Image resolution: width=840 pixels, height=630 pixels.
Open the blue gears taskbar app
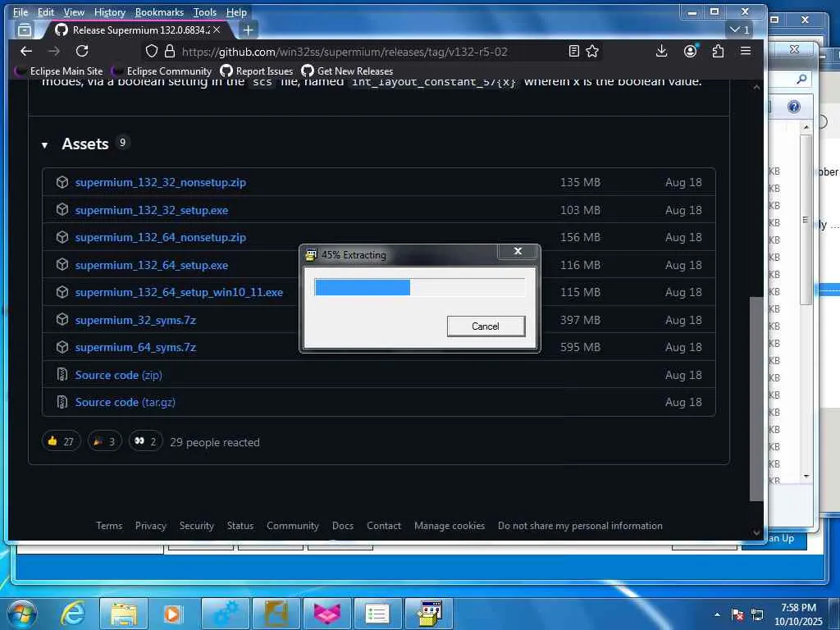(226, 614)
